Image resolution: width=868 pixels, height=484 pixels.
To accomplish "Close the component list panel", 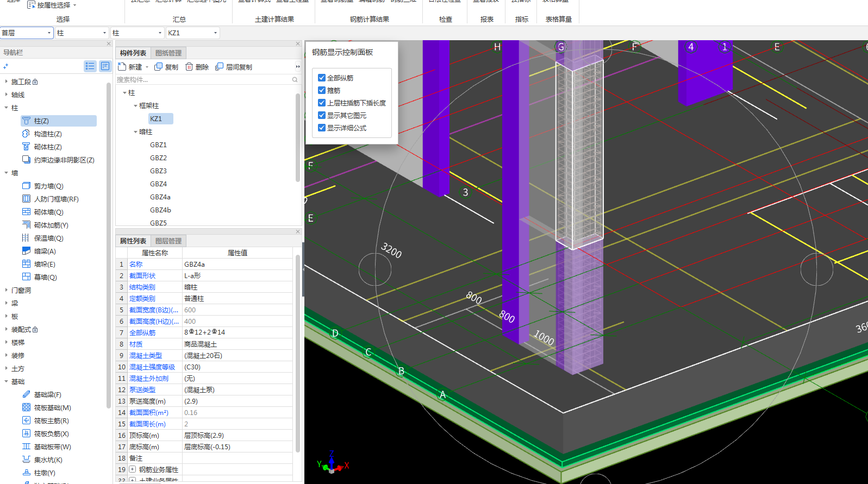I will pos(298,43).
